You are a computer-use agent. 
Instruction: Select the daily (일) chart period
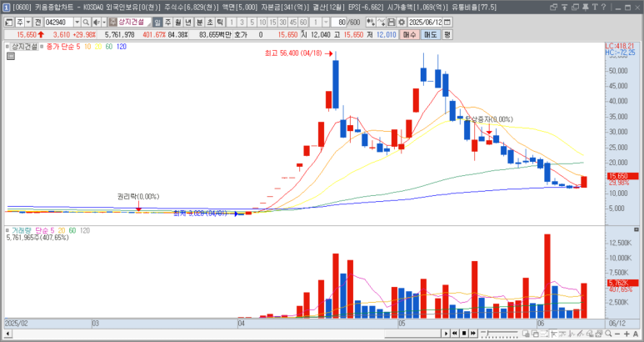157,21
